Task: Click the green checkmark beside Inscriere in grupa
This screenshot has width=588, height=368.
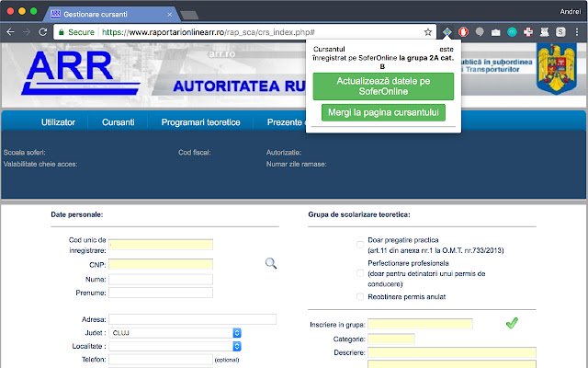Action: click(512, 323)
